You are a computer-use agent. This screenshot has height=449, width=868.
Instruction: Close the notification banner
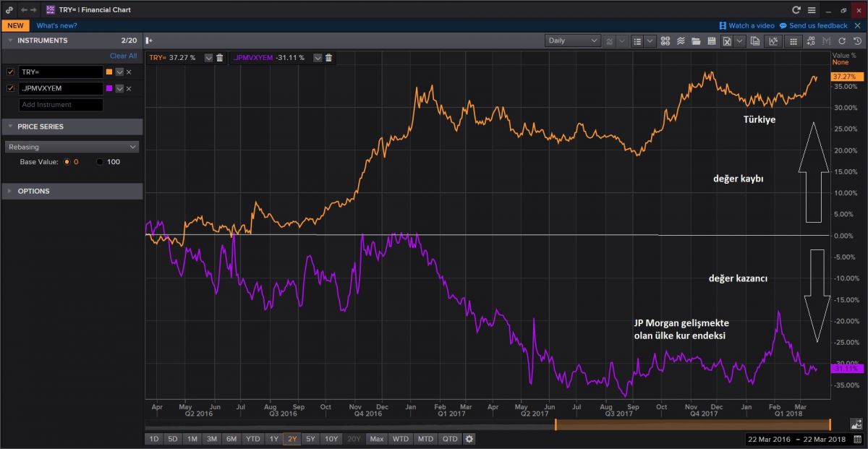pos(858,25)
